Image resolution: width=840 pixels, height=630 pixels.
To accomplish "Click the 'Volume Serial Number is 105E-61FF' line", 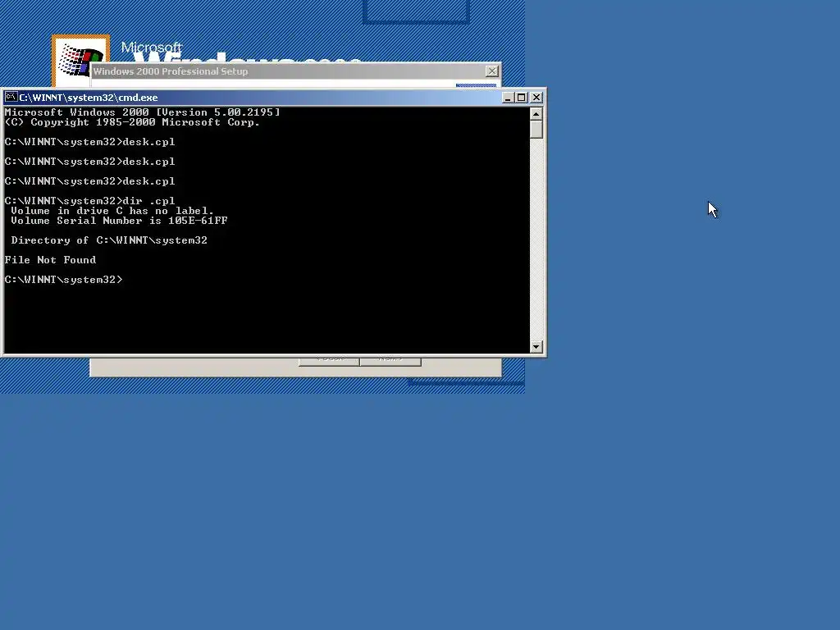I will click(120, 221).
